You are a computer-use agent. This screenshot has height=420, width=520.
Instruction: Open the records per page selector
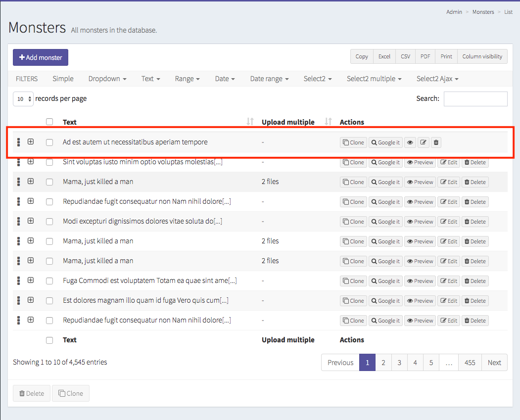pyautogui.click(x=23, y=99)
